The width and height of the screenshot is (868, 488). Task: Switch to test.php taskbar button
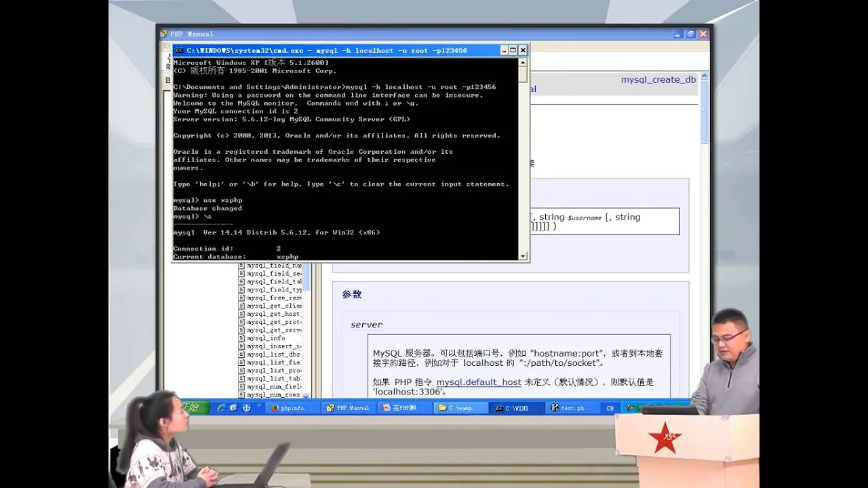(572, 408)
